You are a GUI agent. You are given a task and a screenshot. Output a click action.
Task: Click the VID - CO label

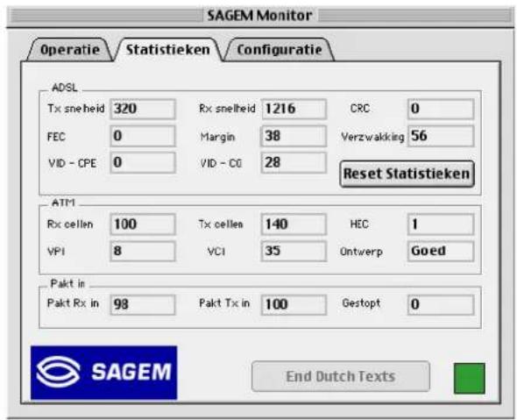pyautogui.click(x=221, y=163)
